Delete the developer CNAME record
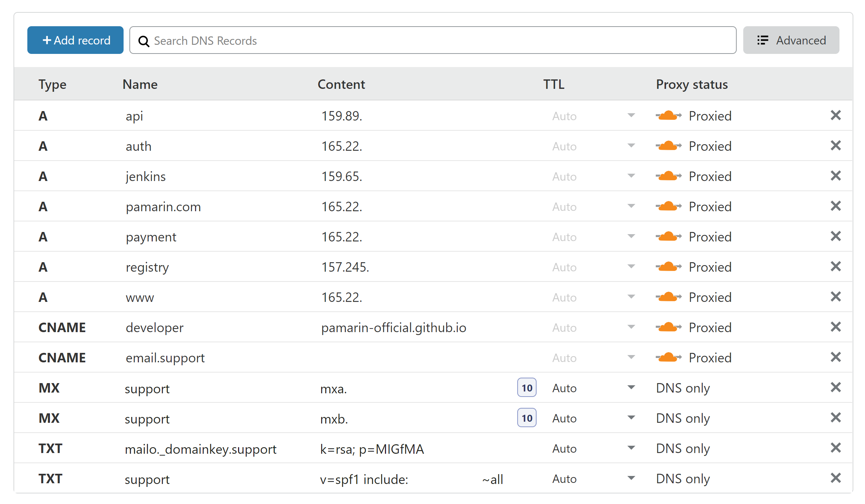Image resolution: width=865 pixels, height=504 pixels. click(x=835, y=327)
